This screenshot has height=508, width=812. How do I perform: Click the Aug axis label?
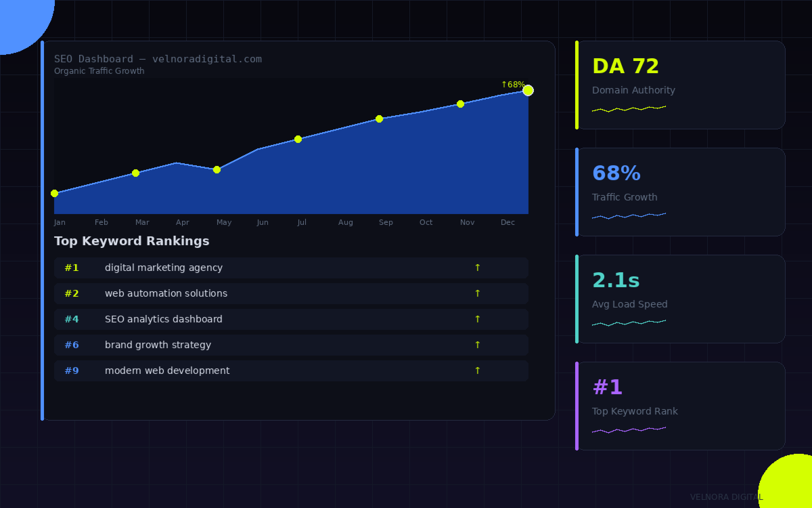pyautogui.click(x=346, y=222)
